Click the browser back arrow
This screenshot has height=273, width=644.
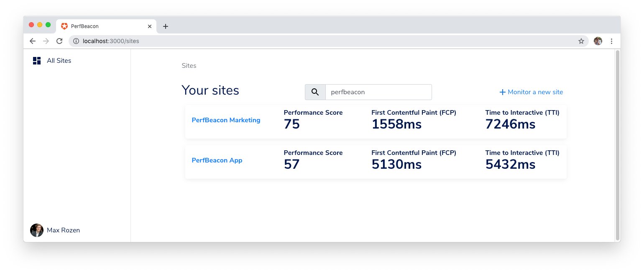pyautogui.click(x=33, y=41)
